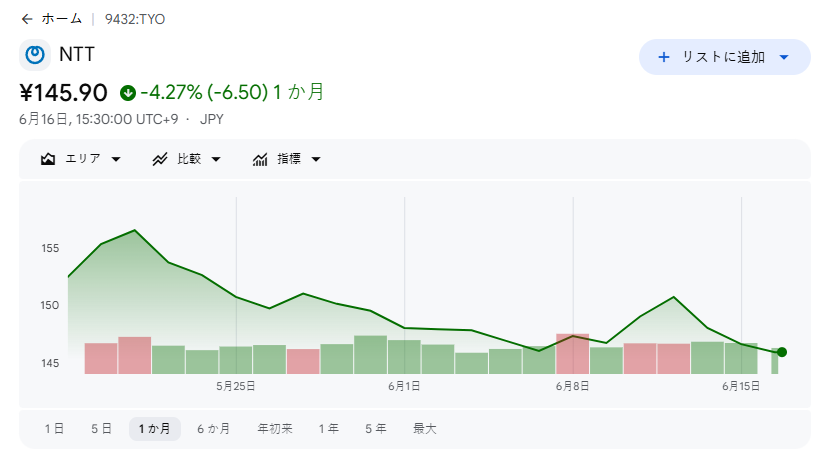Click the indicators chart icon
821x460 pixels.
(260, 159)
